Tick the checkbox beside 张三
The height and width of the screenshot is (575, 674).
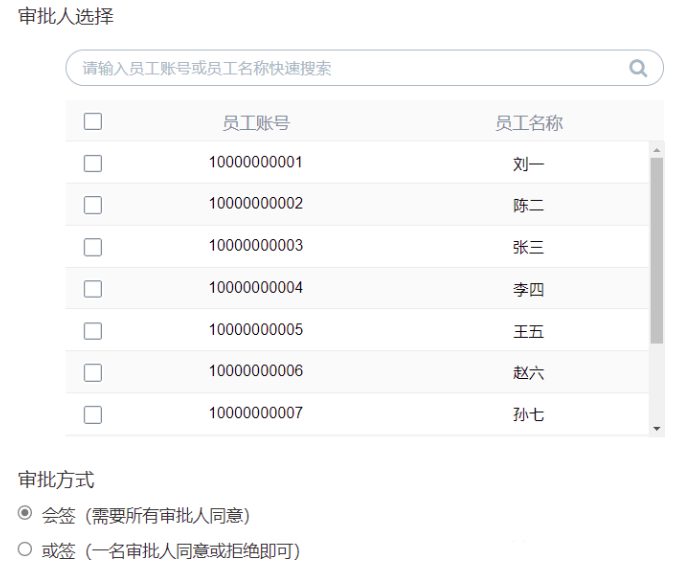click(93, 247)
